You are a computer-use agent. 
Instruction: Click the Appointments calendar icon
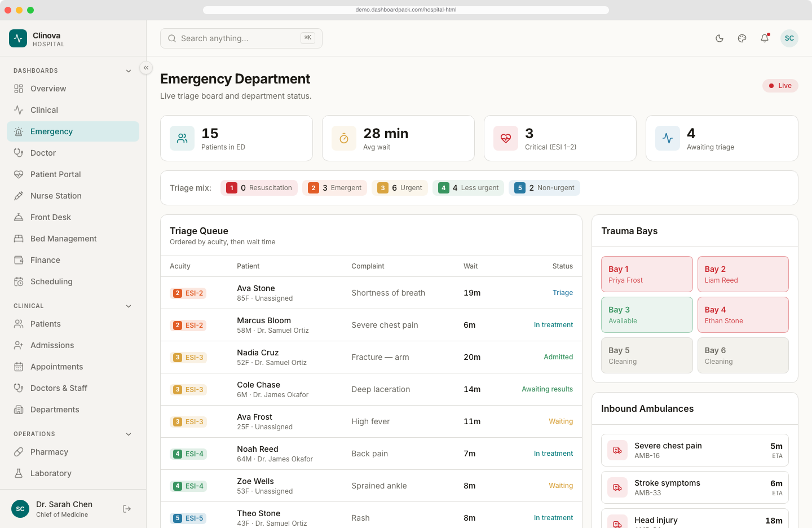pyautogui.click(x=19, y=367)
